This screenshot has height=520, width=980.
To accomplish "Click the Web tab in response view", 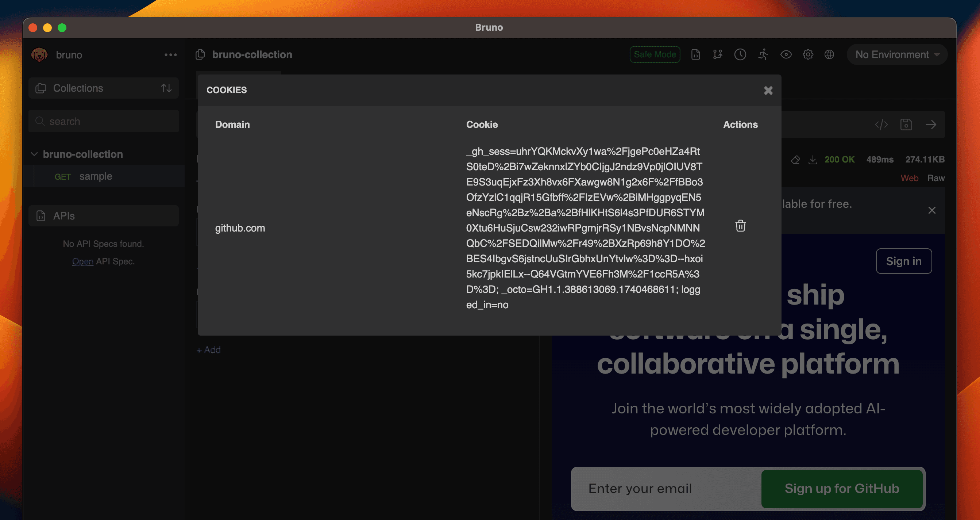I will tap(908, 178).
